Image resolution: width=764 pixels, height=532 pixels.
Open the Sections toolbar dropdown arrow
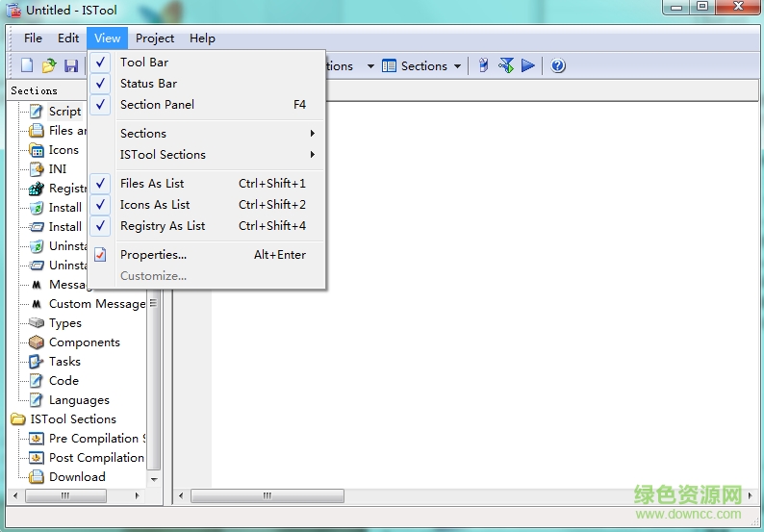(457, 66)
